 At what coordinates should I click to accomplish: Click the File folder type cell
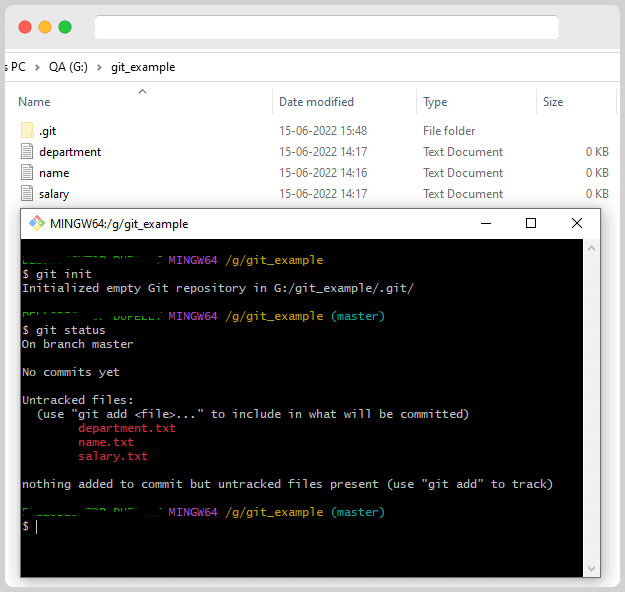pyautogui.click(x=449, y=131)
